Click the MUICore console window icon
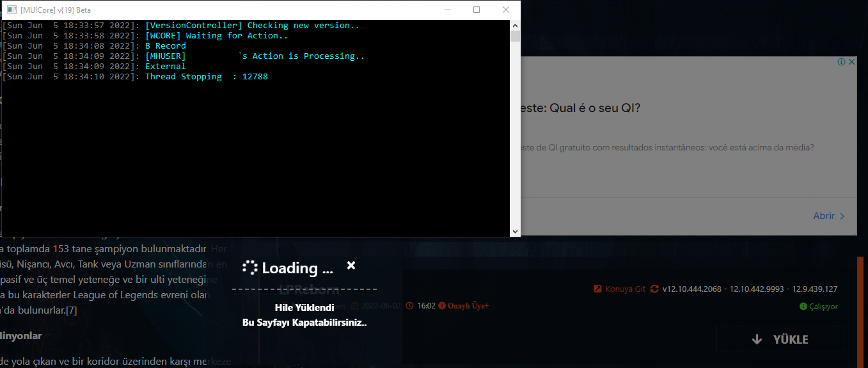The width and height of the screenshot is (868, 368). click(x=11, y=10)
